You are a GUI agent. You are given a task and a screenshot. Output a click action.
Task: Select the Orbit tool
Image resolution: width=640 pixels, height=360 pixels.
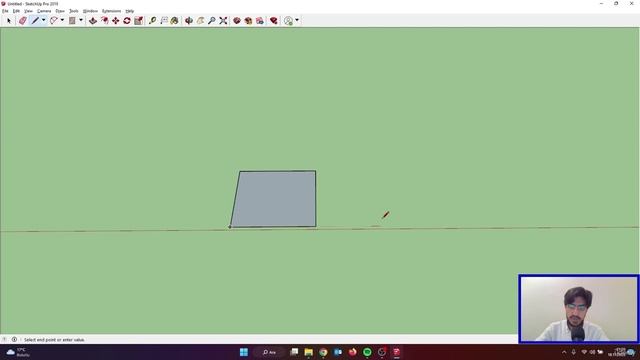[x=189, y=20]
